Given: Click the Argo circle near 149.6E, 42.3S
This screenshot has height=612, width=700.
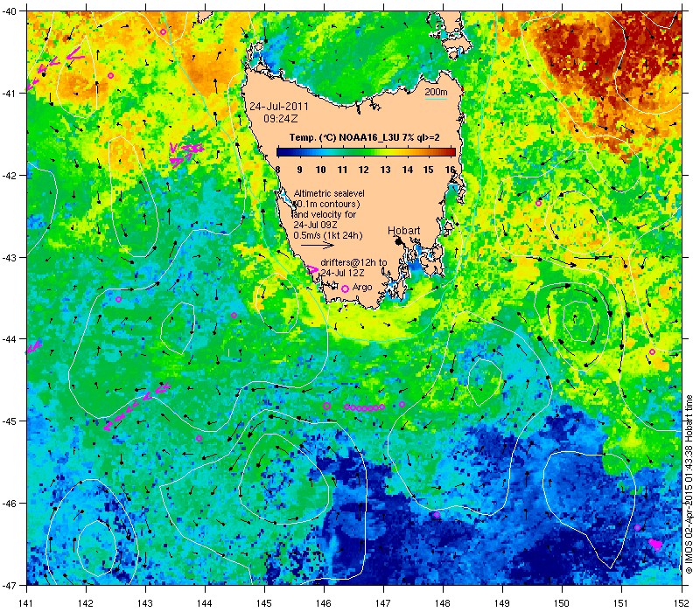Looking at the screenshot, I should click(x=538, y=204).
